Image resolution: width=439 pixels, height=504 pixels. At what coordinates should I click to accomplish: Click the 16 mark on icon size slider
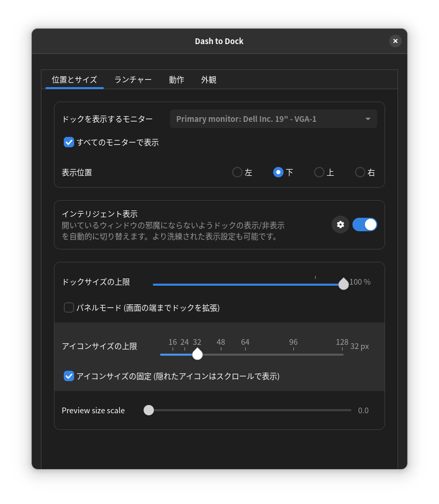click(x=173, y=342)
